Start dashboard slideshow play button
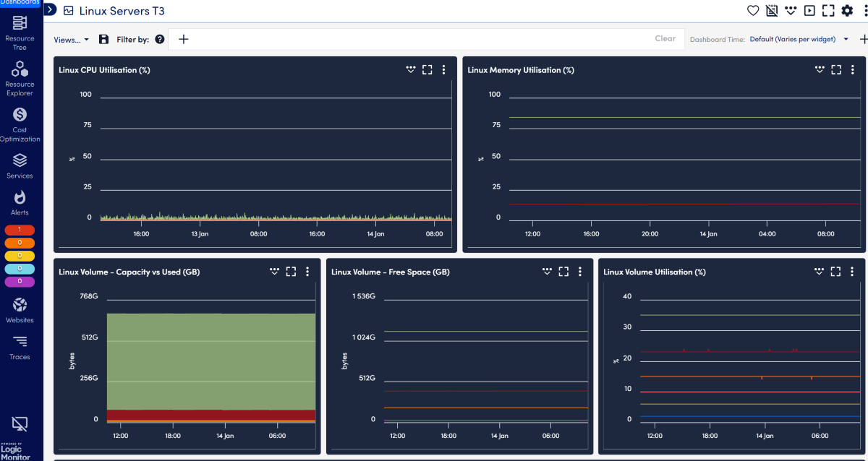This screenshot has width=868, height=461. click(x=809, y=11)
